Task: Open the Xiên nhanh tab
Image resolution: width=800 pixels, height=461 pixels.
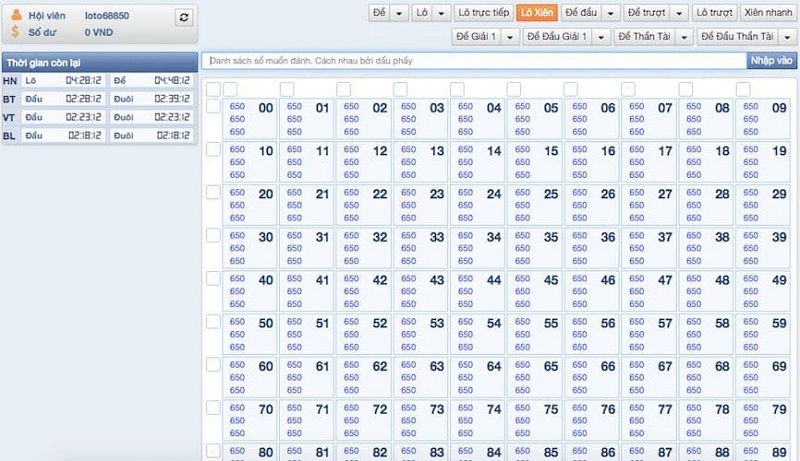Action: pos(768,13)
